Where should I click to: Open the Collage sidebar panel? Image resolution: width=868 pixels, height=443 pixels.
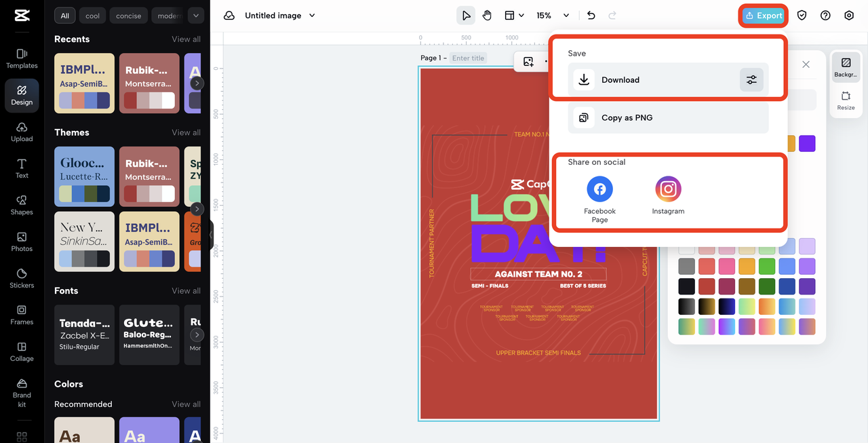pos(22,351)
